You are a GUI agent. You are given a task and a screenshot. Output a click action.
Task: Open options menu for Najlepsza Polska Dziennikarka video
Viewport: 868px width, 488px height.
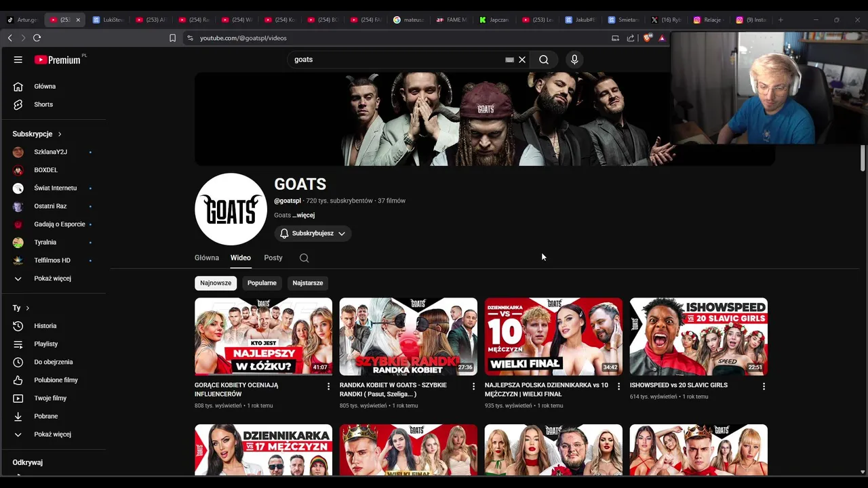click(618, 386)
